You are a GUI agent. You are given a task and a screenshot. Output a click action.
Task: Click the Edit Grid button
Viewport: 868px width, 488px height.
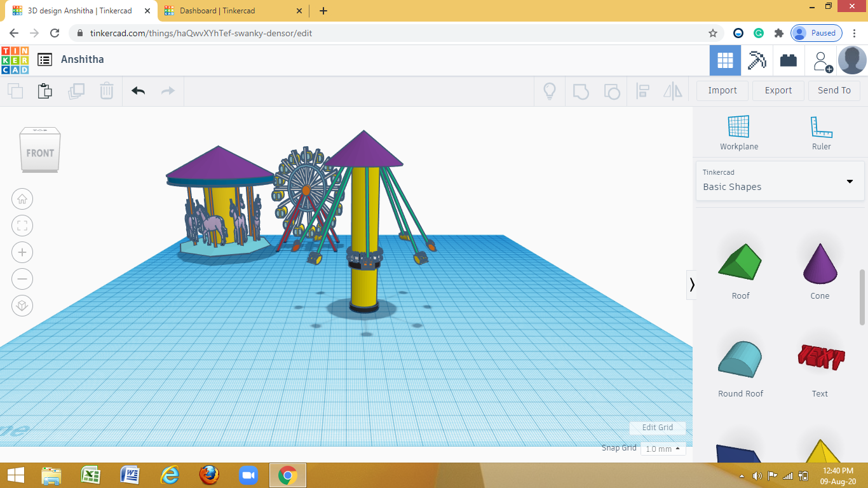(x=658, y=428)
